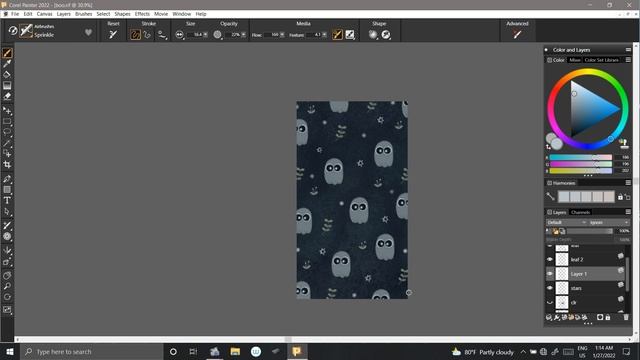
Task: Select the Interactive Gradient tool
Action: (7, 85)
